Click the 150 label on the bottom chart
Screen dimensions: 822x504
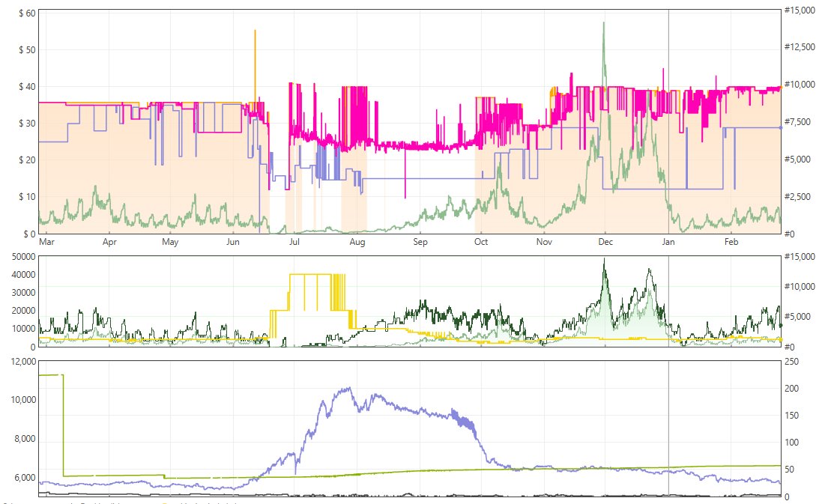[791, 416]
